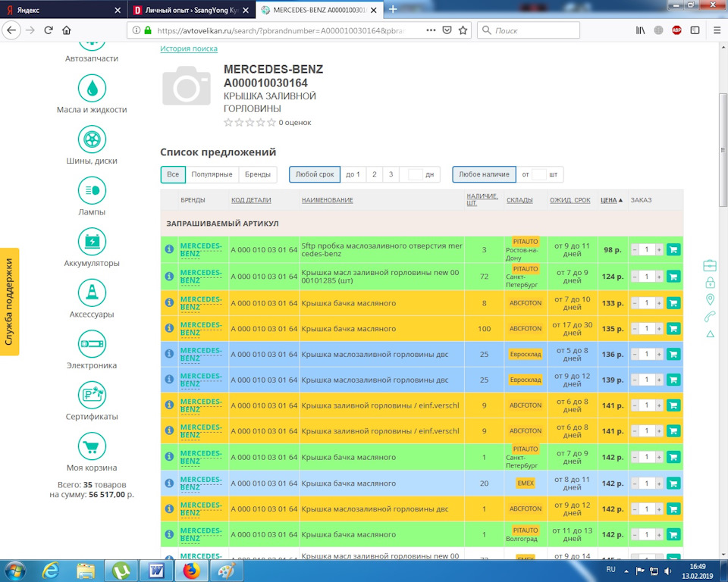Open the Сертификаты category icon
This screenshot has height=582, width=728.
tap(92, 395)
